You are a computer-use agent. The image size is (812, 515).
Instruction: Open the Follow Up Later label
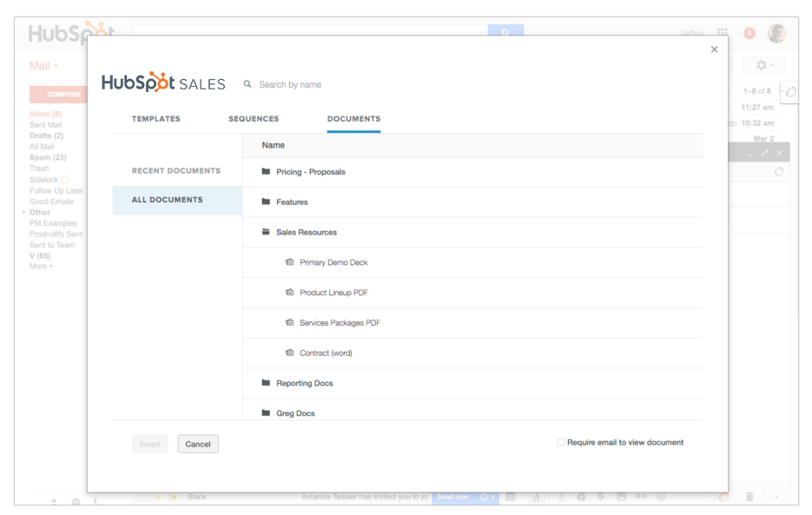tap(56, 190)
